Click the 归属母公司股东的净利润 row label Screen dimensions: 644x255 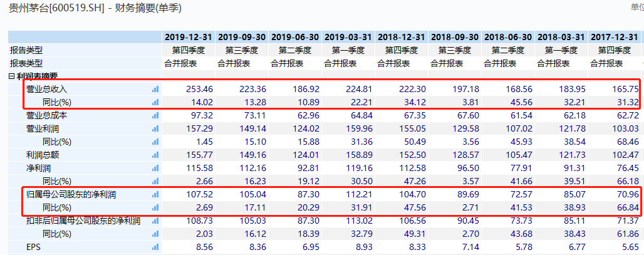[71, 194]
